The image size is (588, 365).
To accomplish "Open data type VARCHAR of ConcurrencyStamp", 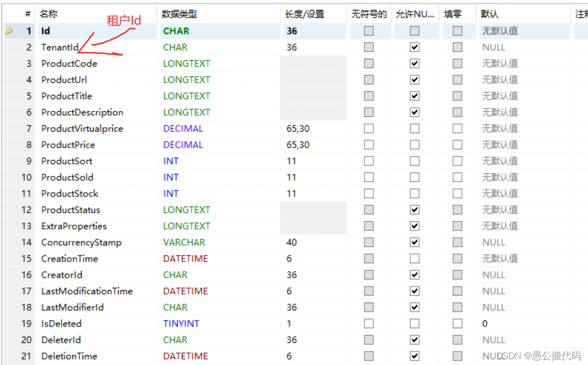I will coord(184,242).
